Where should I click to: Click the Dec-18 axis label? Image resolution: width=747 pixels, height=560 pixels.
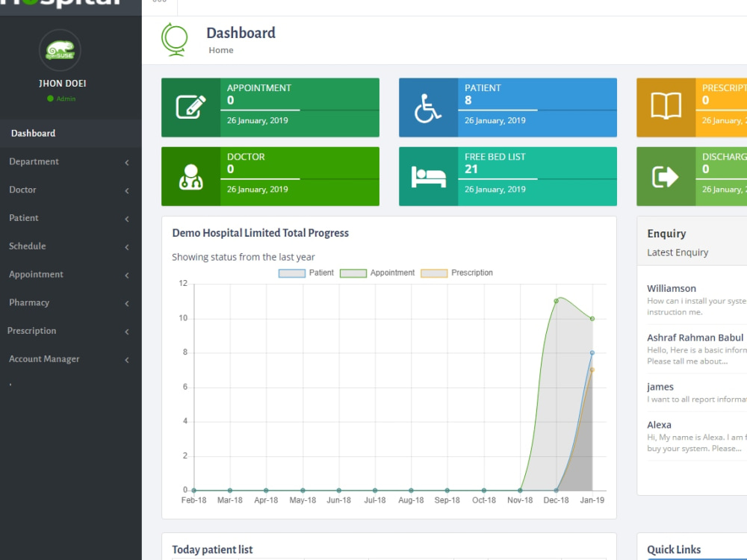556,500
